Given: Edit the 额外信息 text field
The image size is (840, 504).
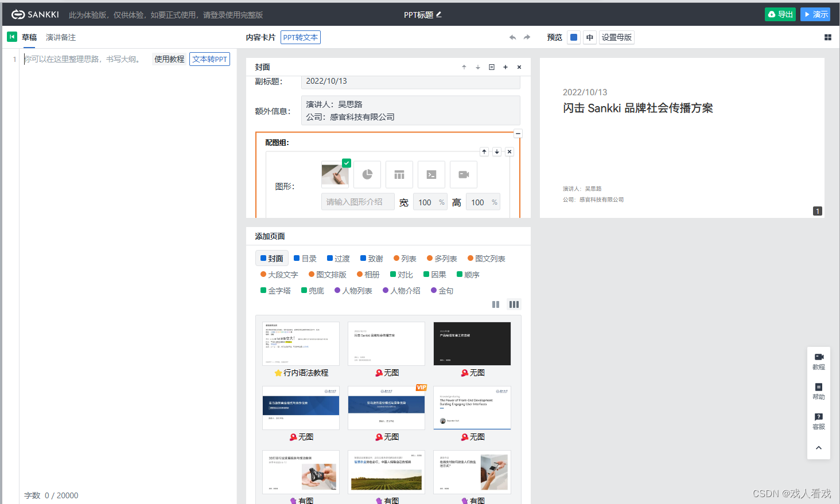Looking at the screenshot, I should tap(410, 111).
